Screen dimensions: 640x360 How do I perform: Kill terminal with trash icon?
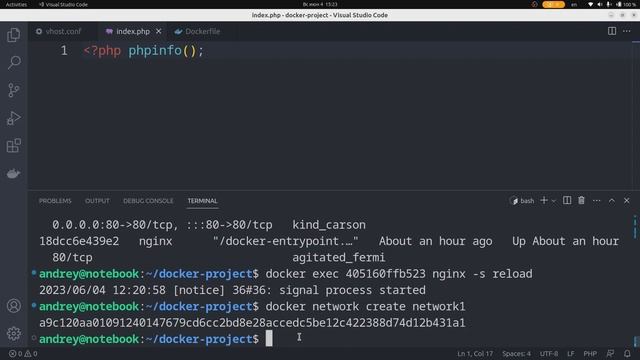point(581,200)
